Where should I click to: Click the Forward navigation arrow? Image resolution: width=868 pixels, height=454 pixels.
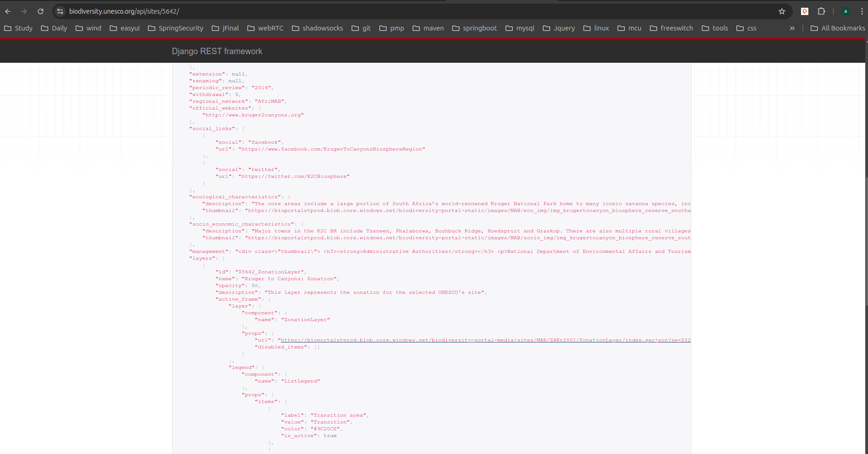[x=24, y=11]
